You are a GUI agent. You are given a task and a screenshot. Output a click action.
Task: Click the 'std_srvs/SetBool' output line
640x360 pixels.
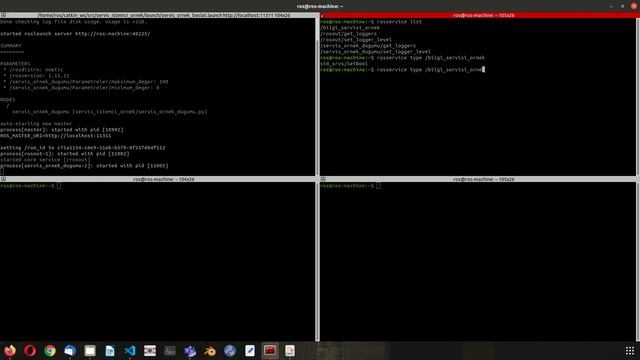(x=344, y=64)
